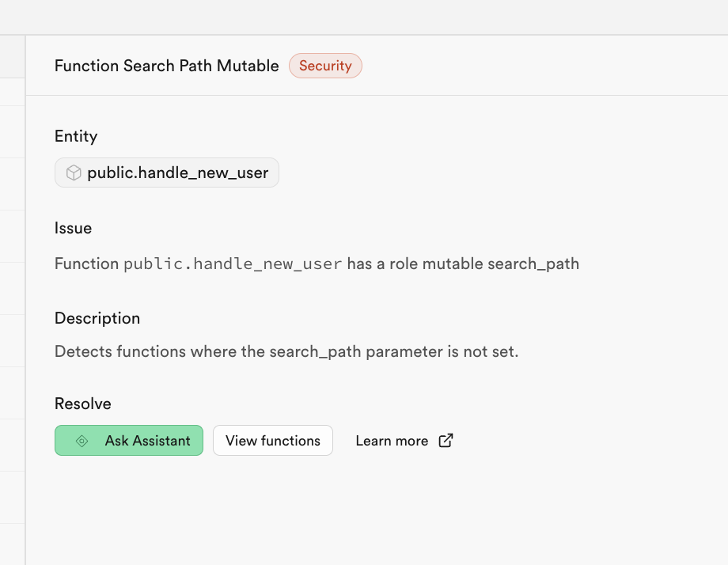Click the red Security badge
This screenshot has width=728, height=565.
[325, 66]
